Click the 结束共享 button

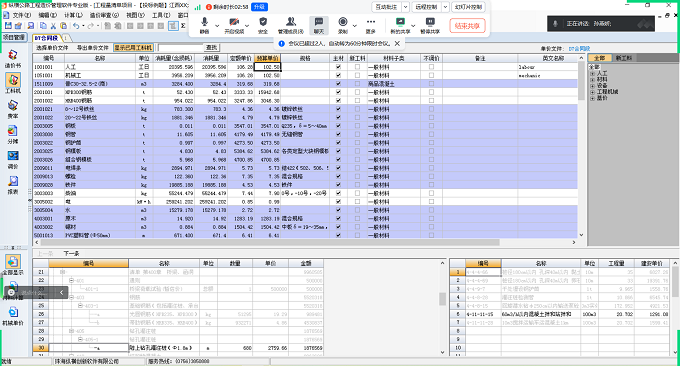[467, 26]
